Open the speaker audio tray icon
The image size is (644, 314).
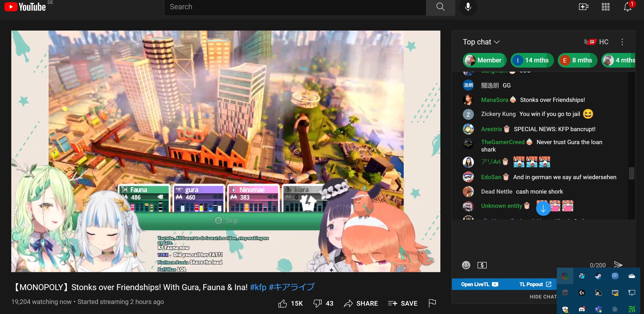coord(598,293)
